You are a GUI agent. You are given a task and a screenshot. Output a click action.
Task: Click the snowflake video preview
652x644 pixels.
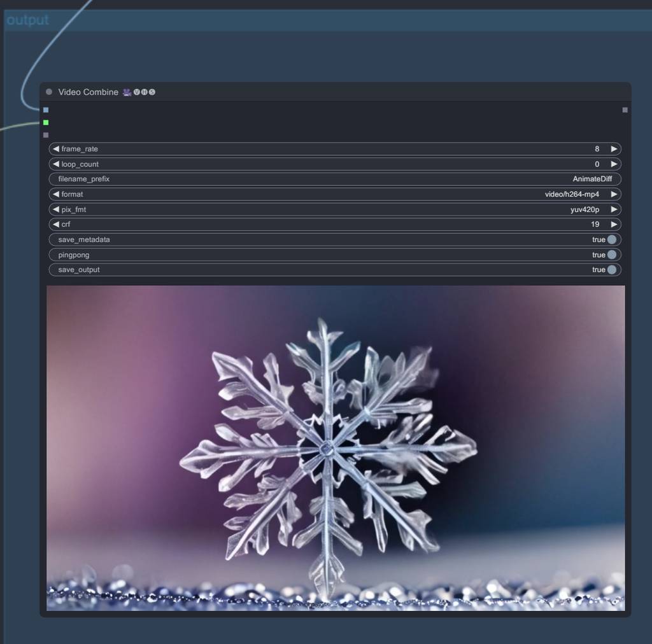point(335,448)
